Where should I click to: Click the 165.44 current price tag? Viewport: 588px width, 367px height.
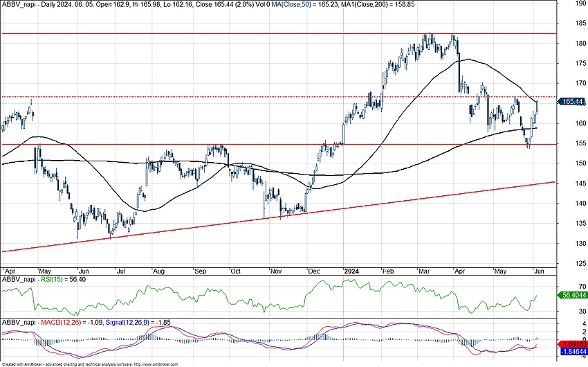coord(571,102)
